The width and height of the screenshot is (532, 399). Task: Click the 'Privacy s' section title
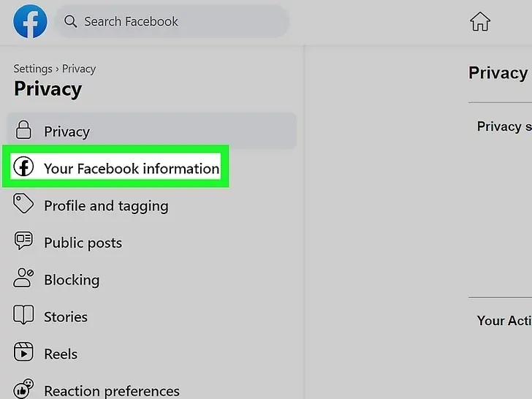coord(504,126)
